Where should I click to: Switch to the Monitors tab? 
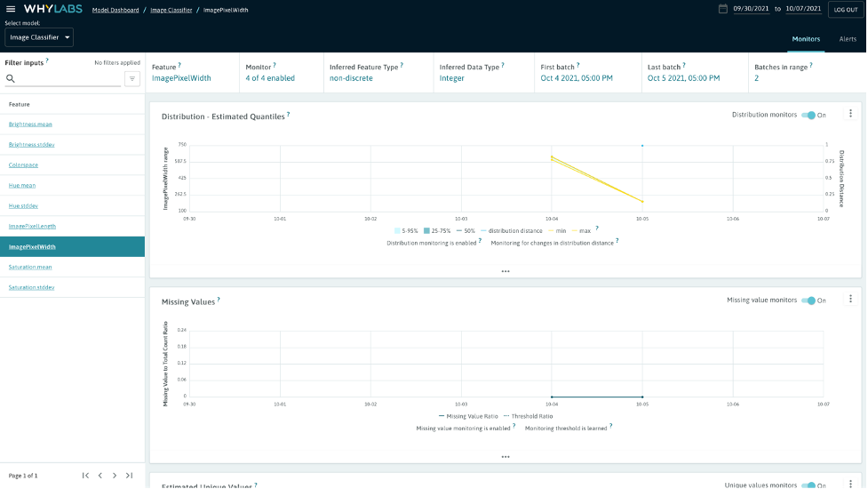806,39
